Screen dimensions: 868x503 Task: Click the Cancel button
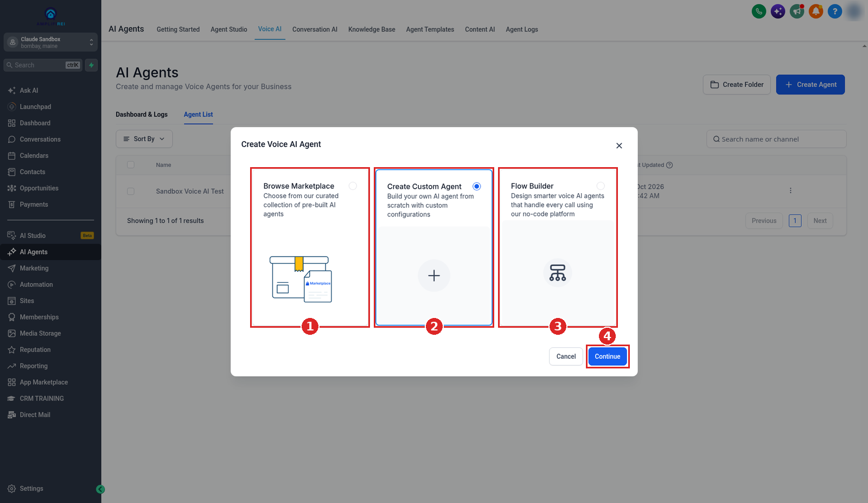(566, 356)
